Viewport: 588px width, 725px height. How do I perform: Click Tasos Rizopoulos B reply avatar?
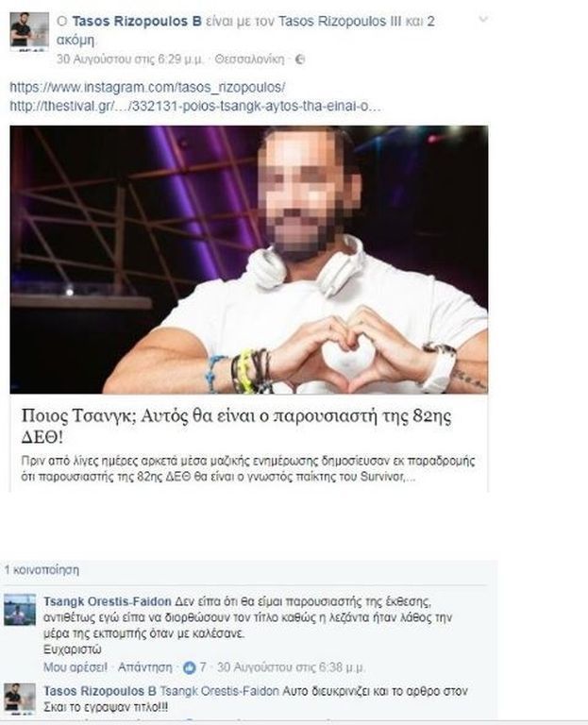(20, 699)
